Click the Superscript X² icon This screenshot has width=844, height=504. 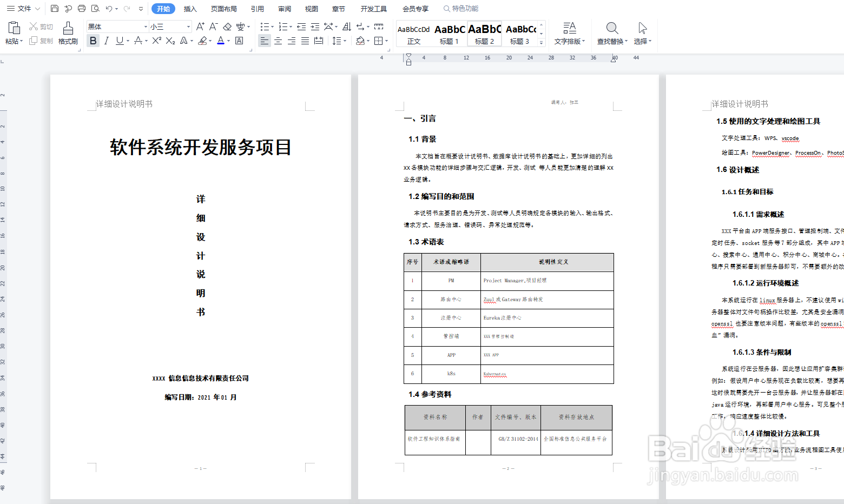(157, 41)
